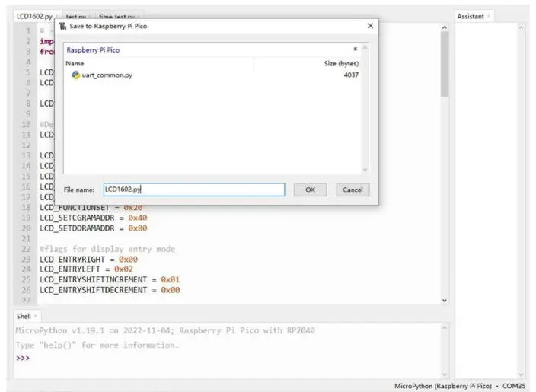536x392 pixels.
Task: Click the file list scroll down arrow
Action: [x=365, y=170]
